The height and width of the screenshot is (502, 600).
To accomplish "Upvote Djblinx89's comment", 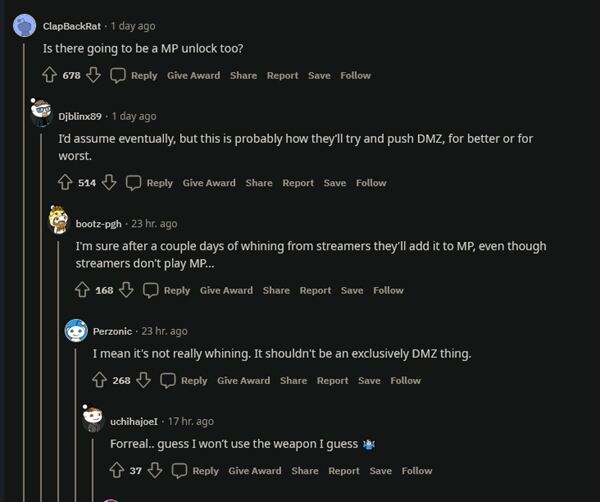I will 66,183.
